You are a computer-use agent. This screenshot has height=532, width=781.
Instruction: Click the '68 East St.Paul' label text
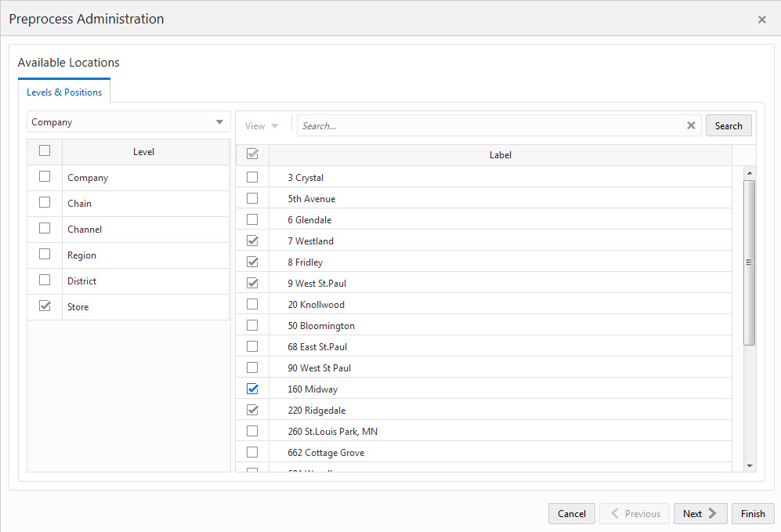pyautogui.click(x=317, y=346)
